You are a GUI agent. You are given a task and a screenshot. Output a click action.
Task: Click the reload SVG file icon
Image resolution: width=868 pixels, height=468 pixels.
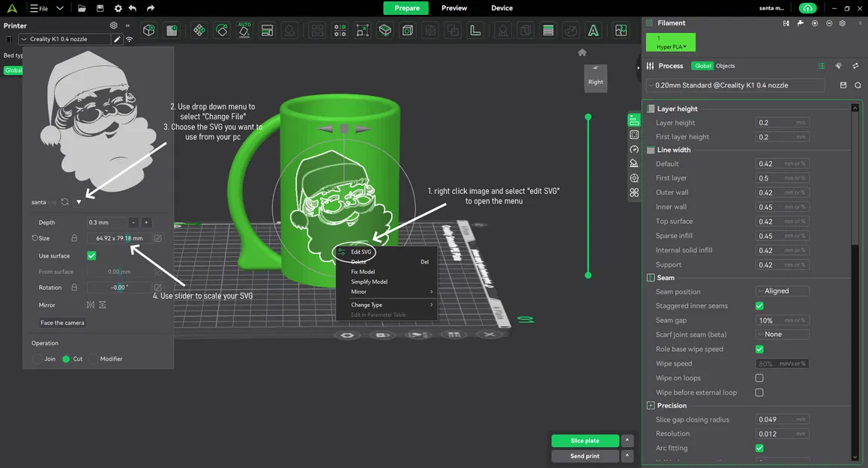pos(65,202)
